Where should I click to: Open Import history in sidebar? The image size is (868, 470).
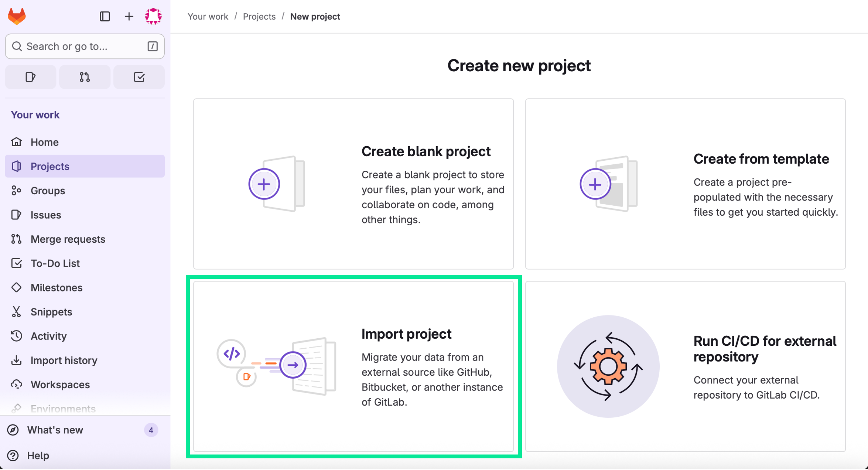[x=64, y=360]
